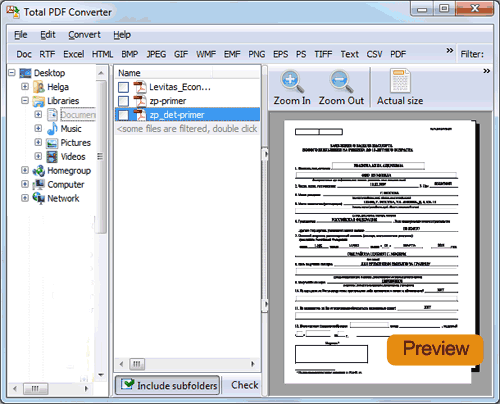Viewport: 500px width, 404px height.
Task: Click the Libraries folder icon
Action: tap(39, 101)
